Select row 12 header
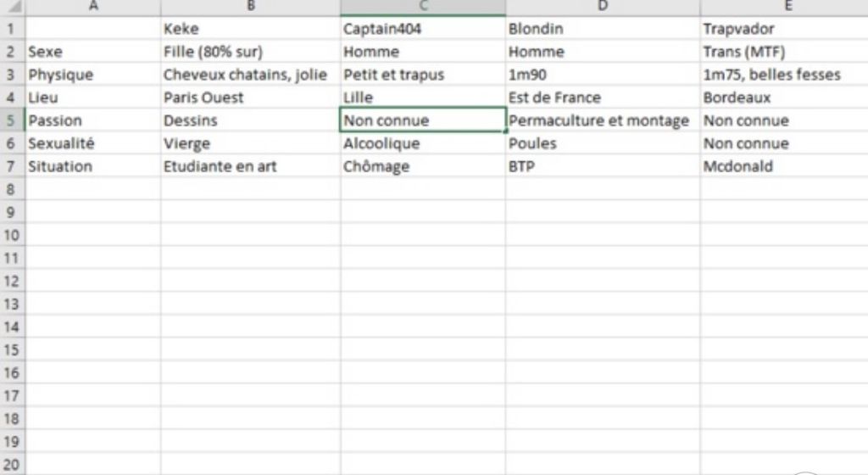The height and width of the screenshot is (475, 868). tap(13, 281)
